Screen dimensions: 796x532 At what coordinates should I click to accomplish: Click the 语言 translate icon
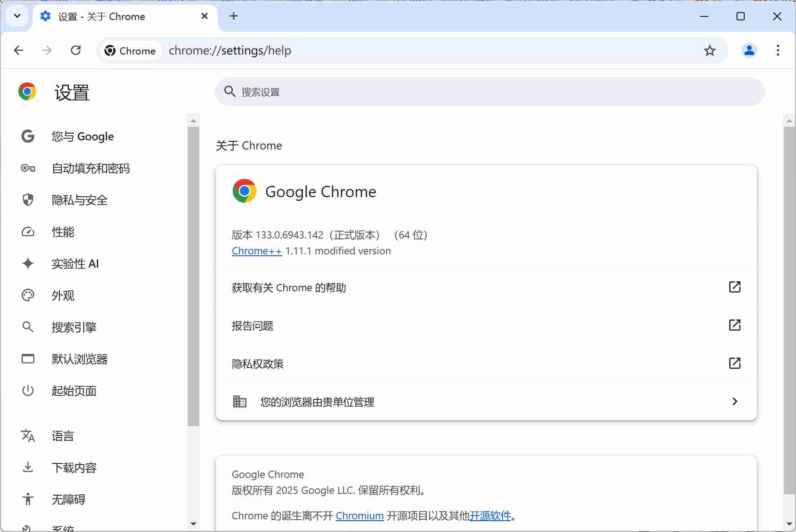[28, 436]
